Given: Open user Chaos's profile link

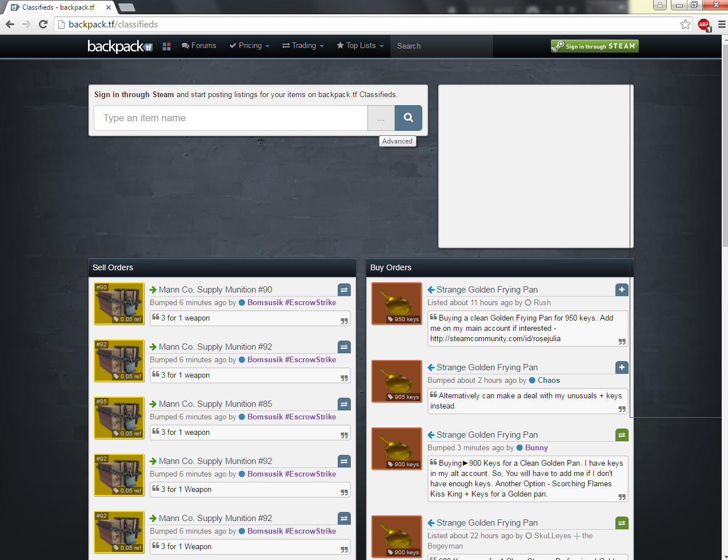Looking at the screenshot, I should [549, 381].
